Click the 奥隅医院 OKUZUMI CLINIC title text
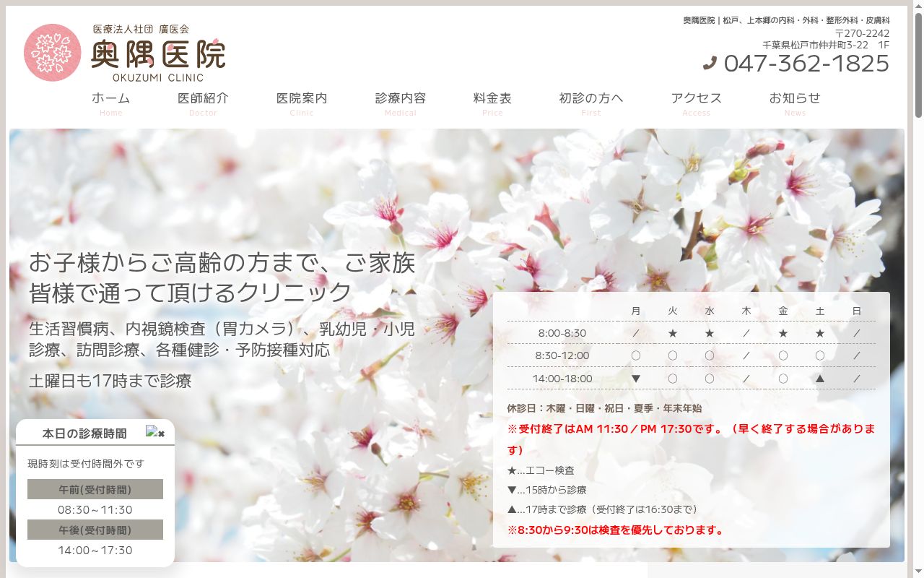This screenshot has width=924, height=578. click(158, 59)
